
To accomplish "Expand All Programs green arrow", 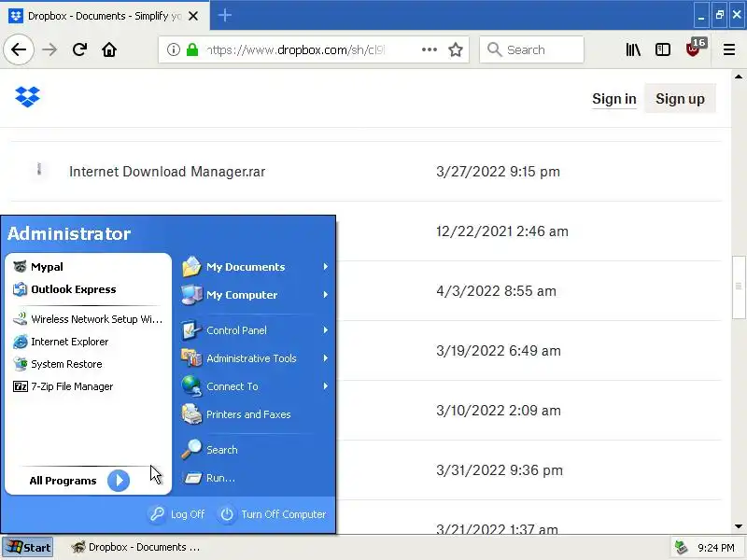I will click(119, 481).
